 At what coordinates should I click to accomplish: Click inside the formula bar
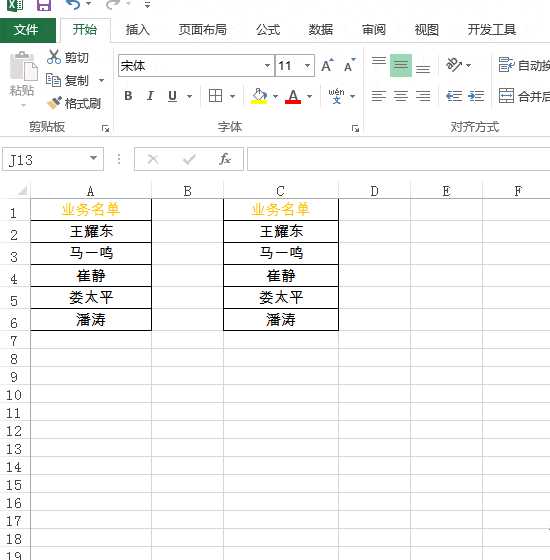pos(399,159)
